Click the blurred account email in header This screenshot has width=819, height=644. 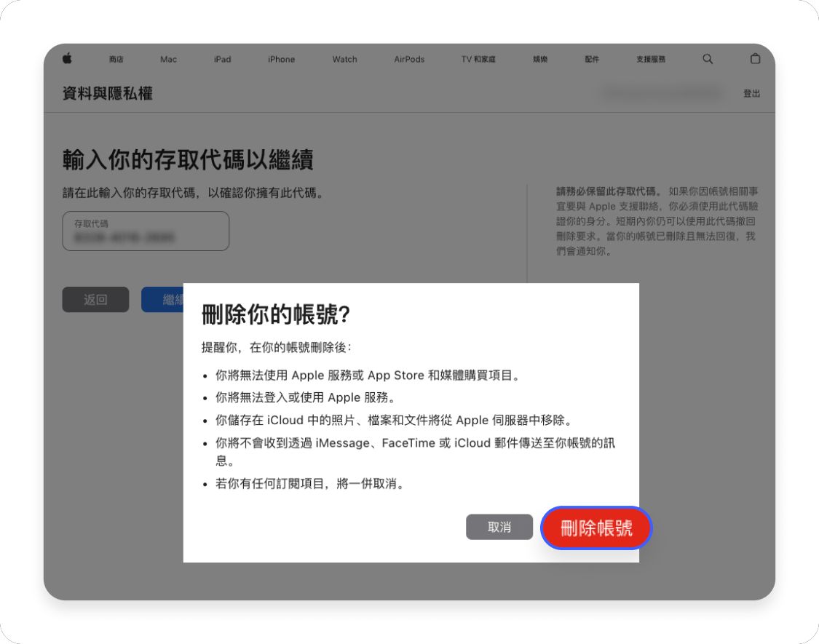tap(662, 93)
